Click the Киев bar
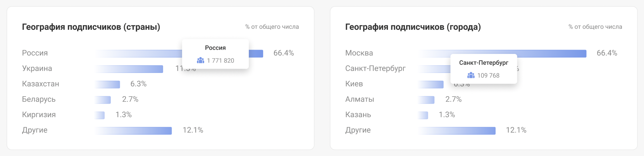644x156 pixels. pos(431,85)
